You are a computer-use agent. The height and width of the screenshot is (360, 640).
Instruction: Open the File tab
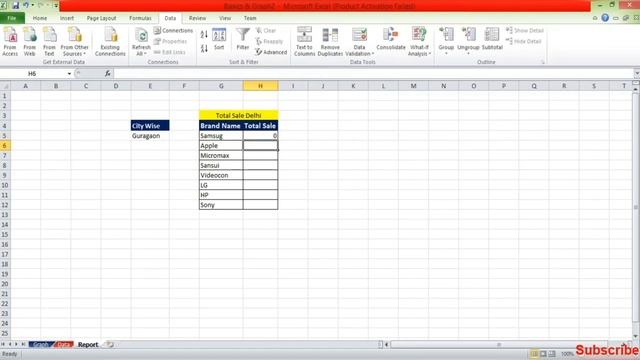click(x=12, y=18)
